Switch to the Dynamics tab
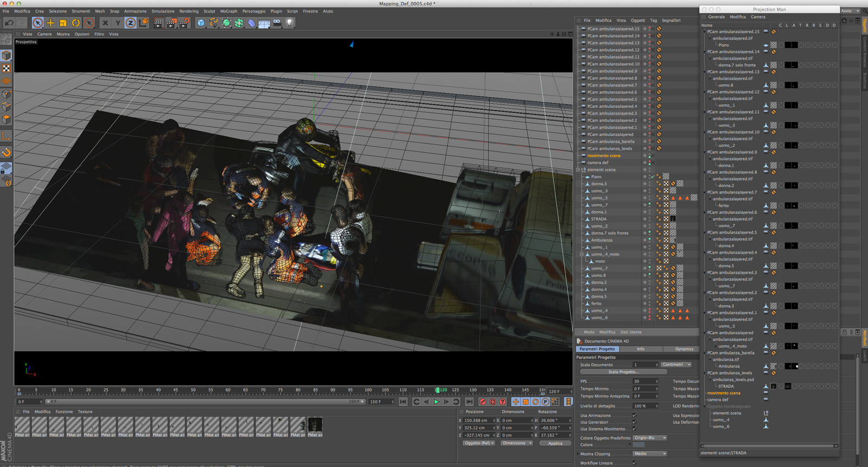This screenshot has height=467, width=868. (x=684, y=349)
